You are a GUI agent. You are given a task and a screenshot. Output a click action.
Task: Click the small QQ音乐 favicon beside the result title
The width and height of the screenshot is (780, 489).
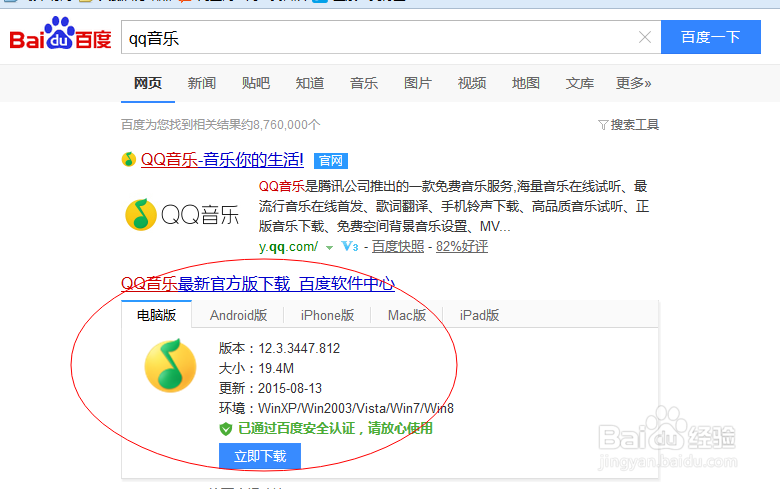pyautogui.click(x=128, y=159)
